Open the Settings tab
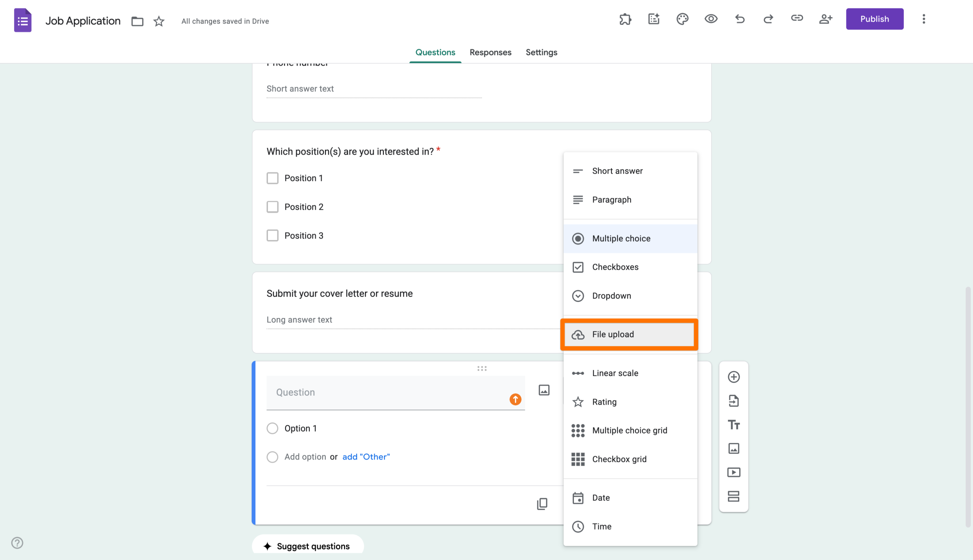The height and width of the screenshot is (560, 973). tap(541, 52)
